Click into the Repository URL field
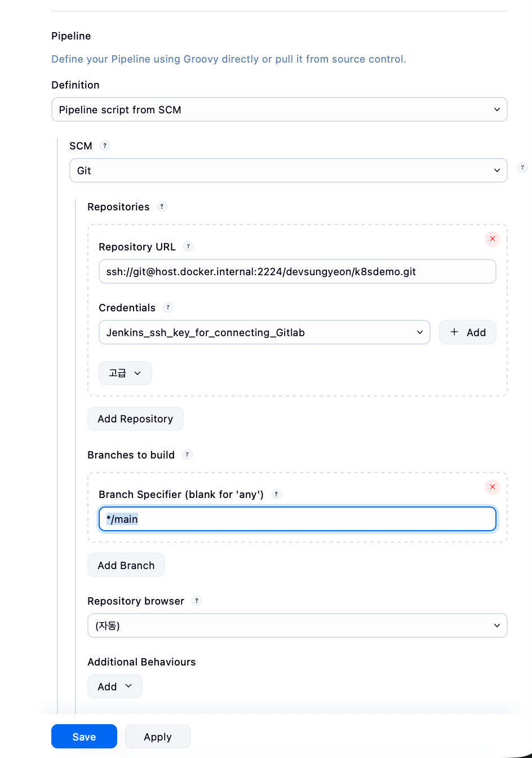Viewport: 532px width, 758px height. 297,271
